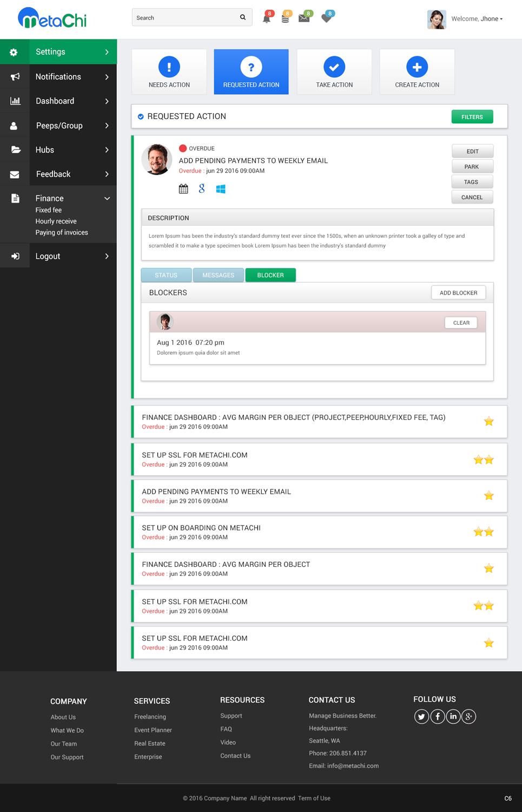Open the Term of Use link
Screen dimensions: 522x812
[x=314, y=798]
